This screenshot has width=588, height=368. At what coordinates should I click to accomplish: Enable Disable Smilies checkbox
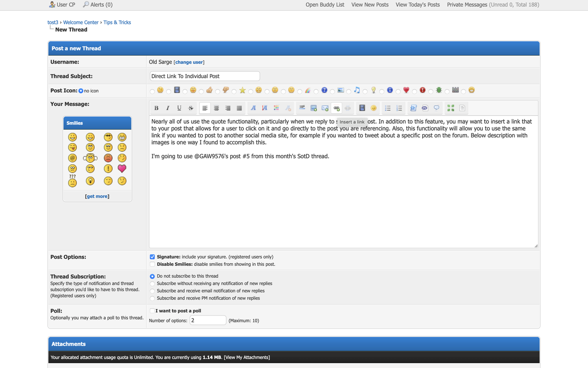(x=153, y=264)
